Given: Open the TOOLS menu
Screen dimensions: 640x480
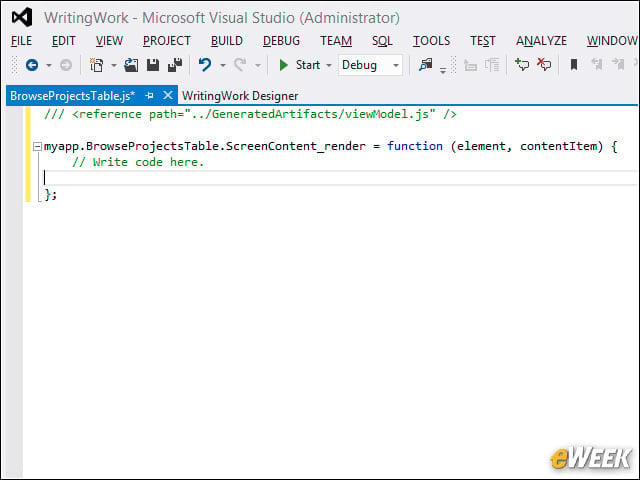Looking at the screenshot, I should 431,41.
